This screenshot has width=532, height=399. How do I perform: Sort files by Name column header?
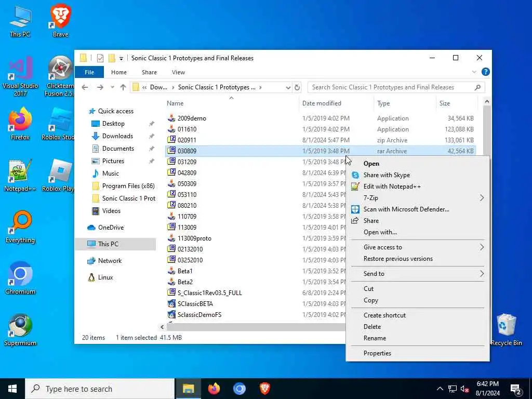click(x=231, y=103)
